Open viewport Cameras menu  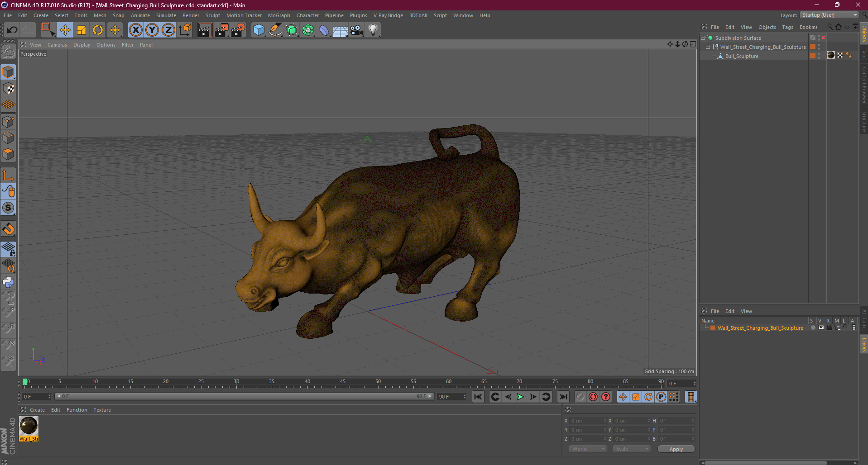pyautogui.click(x=57, y=45)
